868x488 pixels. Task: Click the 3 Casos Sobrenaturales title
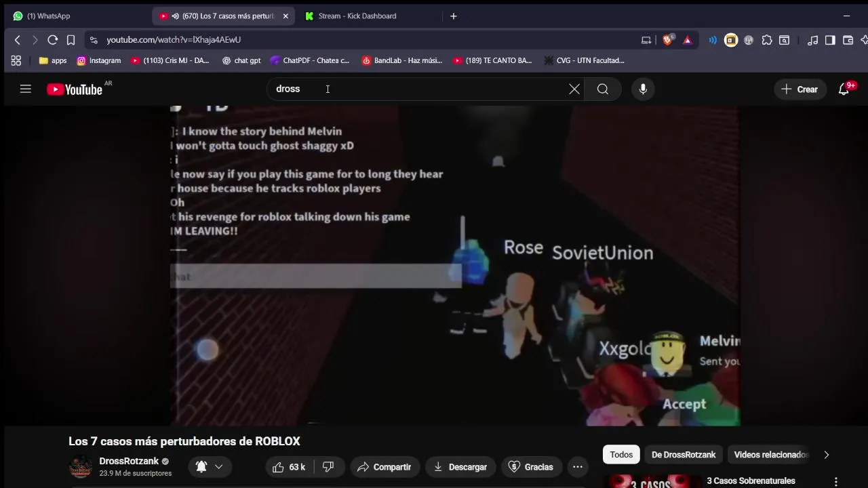click(751, 481)
